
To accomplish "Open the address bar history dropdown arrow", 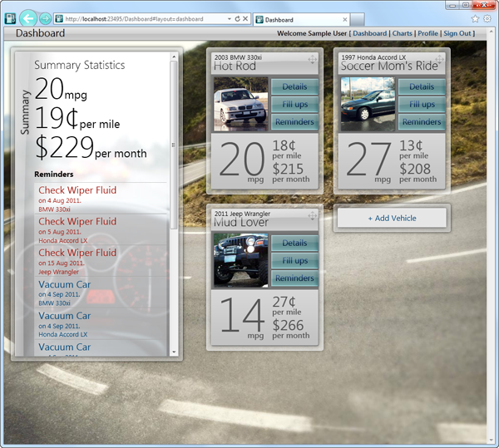I will 230,19.
